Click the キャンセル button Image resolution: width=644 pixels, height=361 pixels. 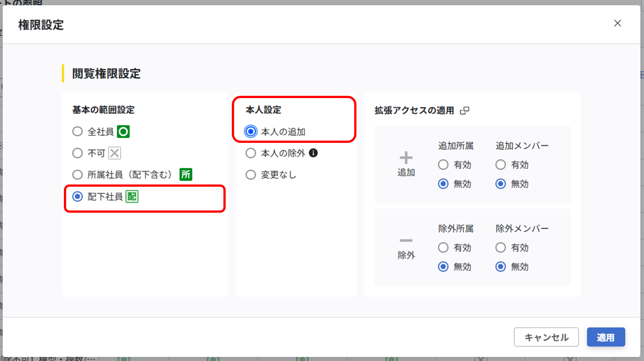546,337
